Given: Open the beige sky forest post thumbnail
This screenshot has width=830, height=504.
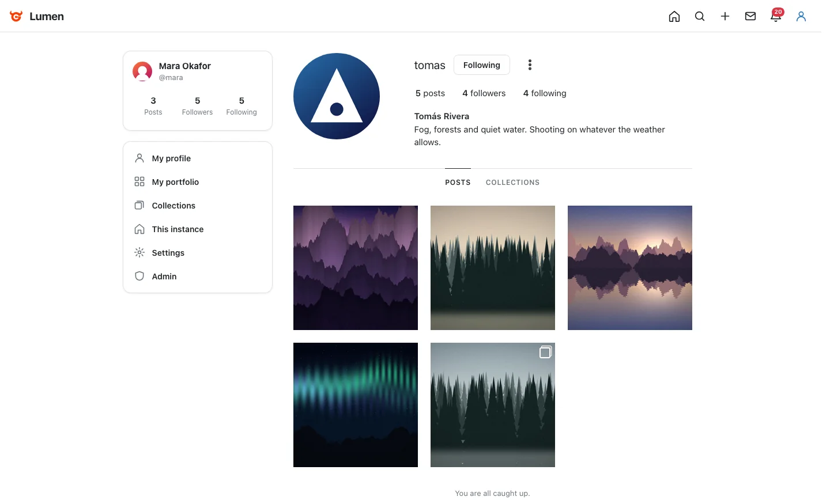Looking at the screenshot, I should pyautogui.click(x=493, y=268).
